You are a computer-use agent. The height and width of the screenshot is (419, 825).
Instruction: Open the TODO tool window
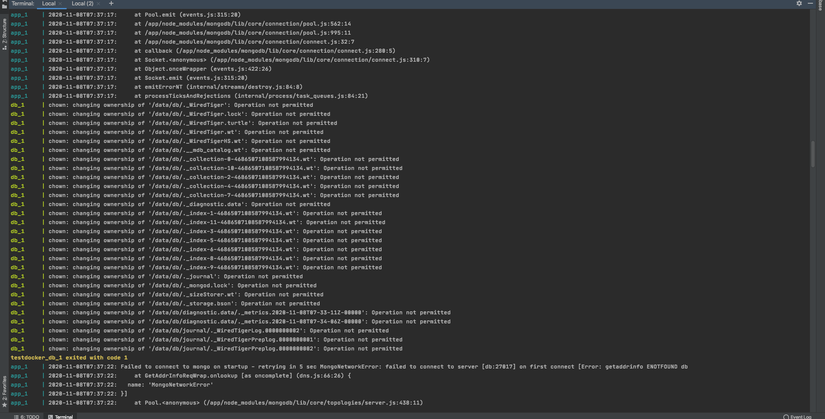pyautogui.click(x=27, y=416)
